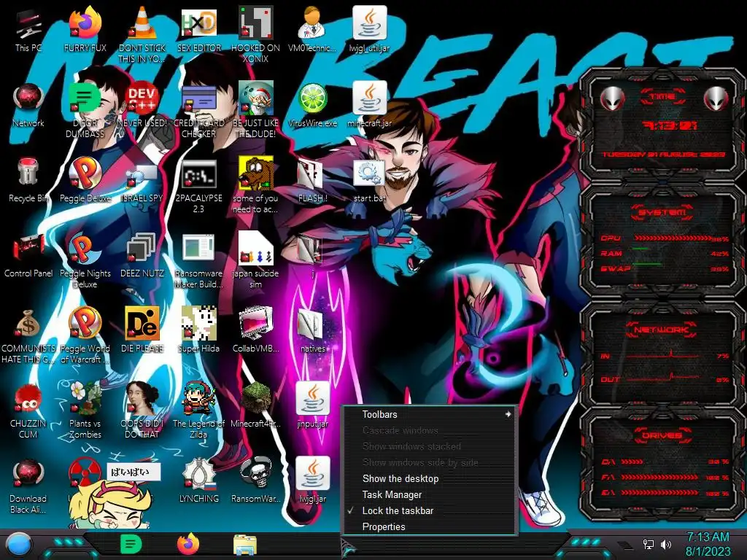Open File Explorer from taskbar
The width and height of the screenshot is (747, 560).
click(245, 545)
